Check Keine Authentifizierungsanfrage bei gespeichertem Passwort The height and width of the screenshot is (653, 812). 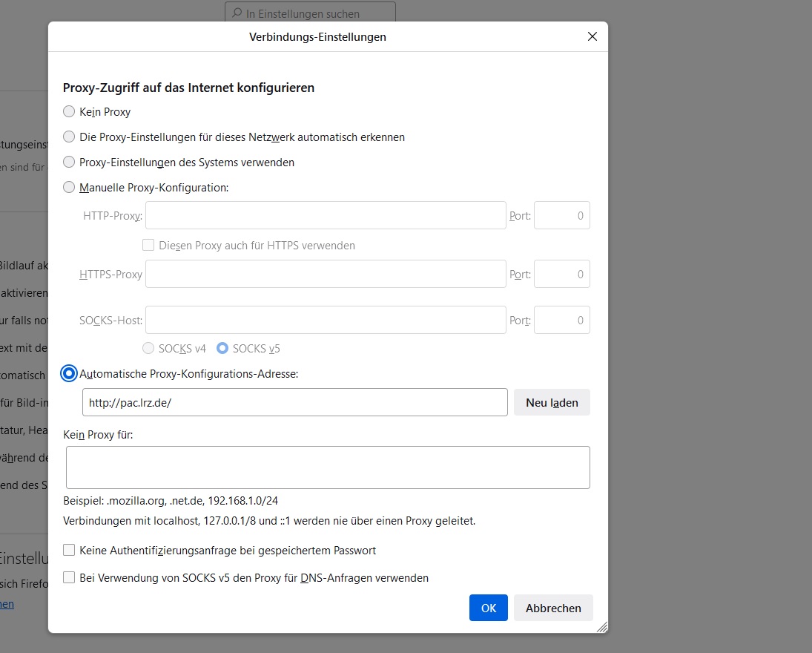[69, 551]
